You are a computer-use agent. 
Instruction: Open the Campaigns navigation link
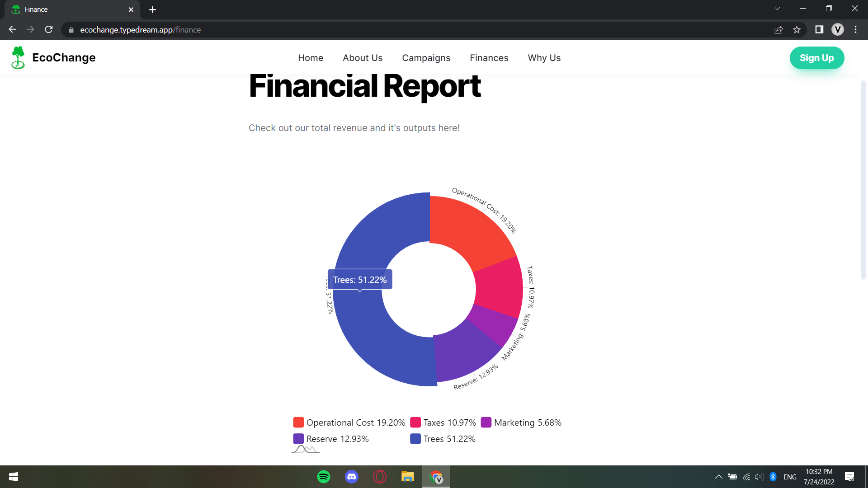tap(426, 58)
